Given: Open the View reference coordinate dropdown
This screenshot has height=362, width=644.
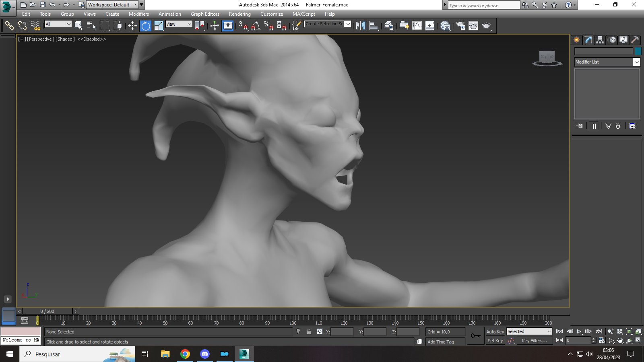Looking at the screenshot, I should tap(179, 24).
